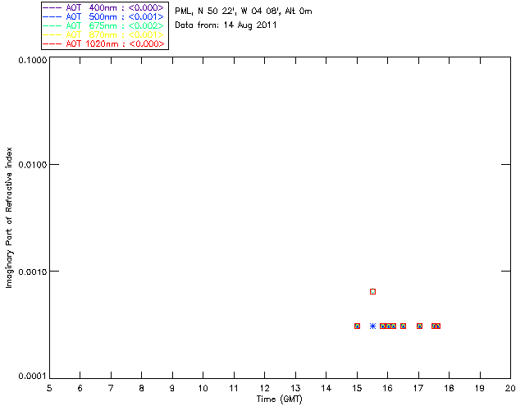Viewport: 525px width, 420px height.
Task: Select the data point at time 17
Action: (x=419, y=326)
